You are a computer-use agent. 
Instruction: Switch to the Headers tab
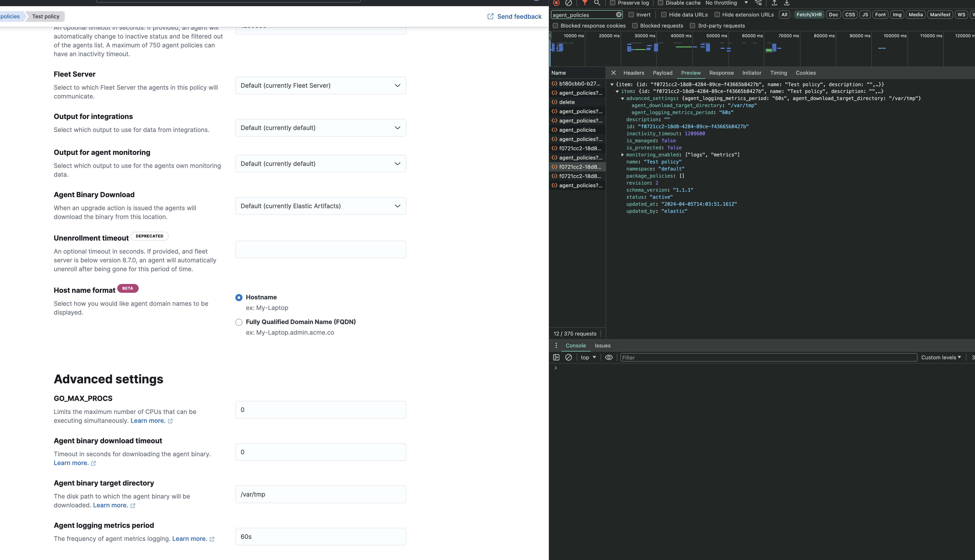coord(633,73)
